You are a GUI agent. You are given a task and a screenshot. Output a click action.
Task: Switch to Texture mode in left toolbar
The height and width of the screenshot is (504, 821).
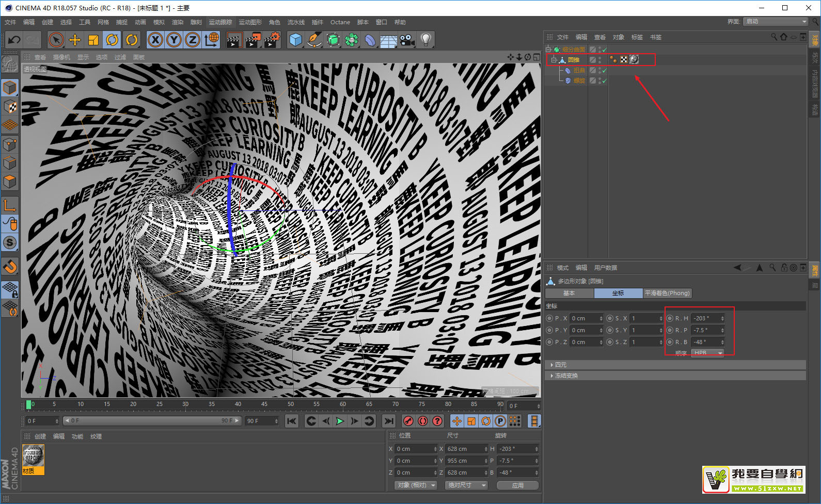10,107
